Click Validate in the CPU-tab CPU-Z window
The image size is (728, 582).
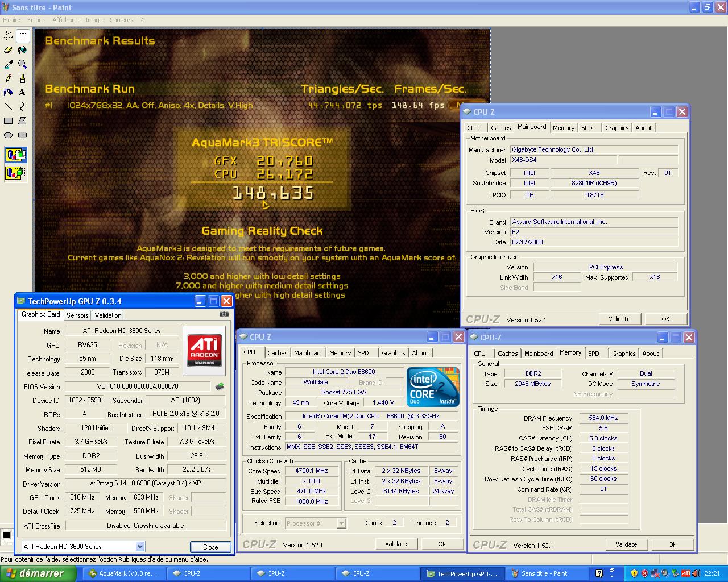click(396, 544)
